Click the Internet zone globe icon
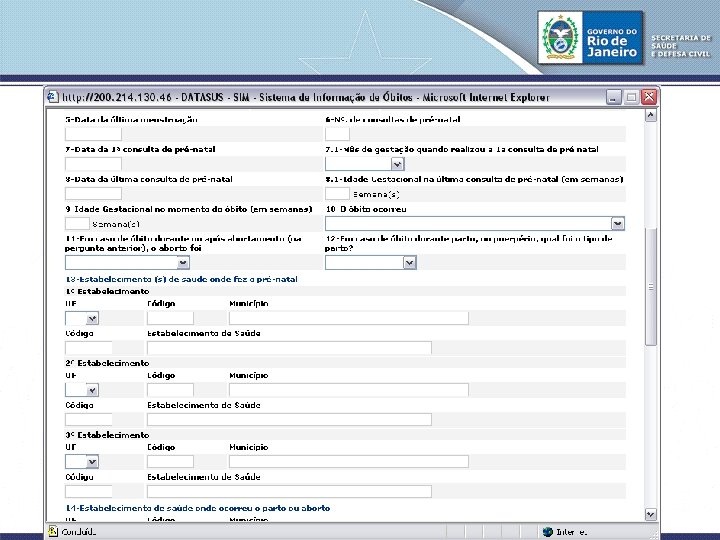The height and width of the screenshot is (540, 720). pyautogui.click(x=547, y=532)
